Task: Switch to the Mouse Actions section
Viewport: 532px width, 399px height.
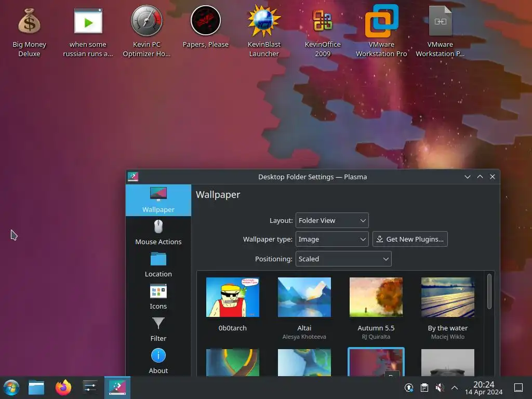Action: point(158,232)
